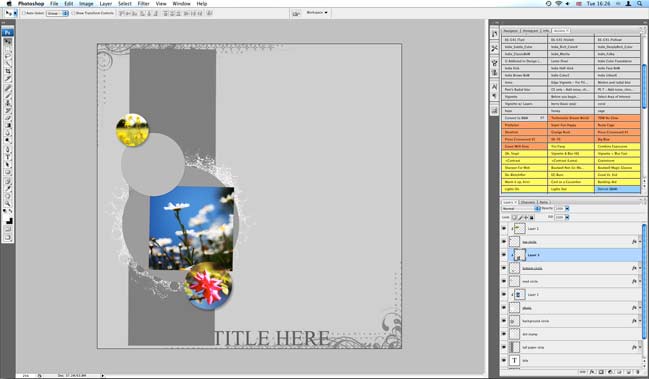Screen dimensions: 649x379
Task: Select the Clone Stamp tool
Action: point(8,102)
